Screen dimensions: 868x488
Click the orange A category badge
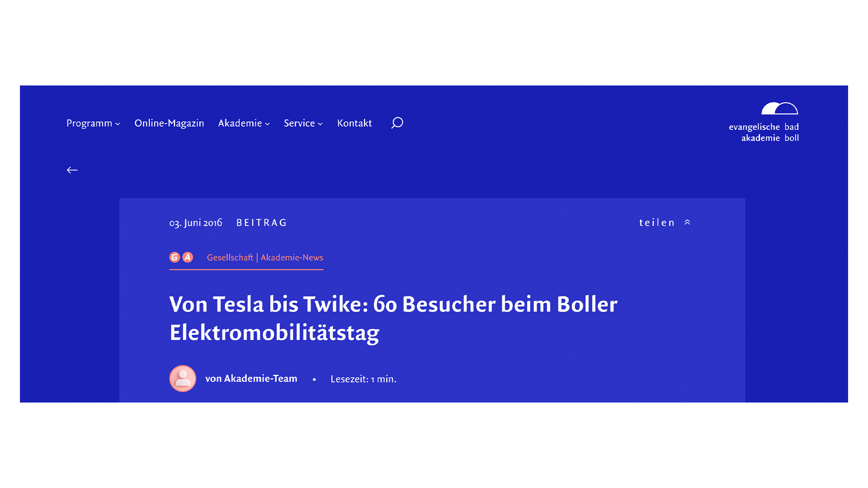pyautogui.click(x=188, y=257)
